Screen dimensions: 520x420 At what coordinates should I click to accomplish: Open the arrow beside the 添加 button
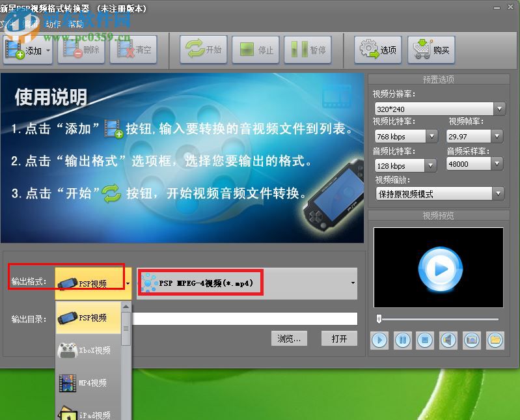click(x=48, y=51)
